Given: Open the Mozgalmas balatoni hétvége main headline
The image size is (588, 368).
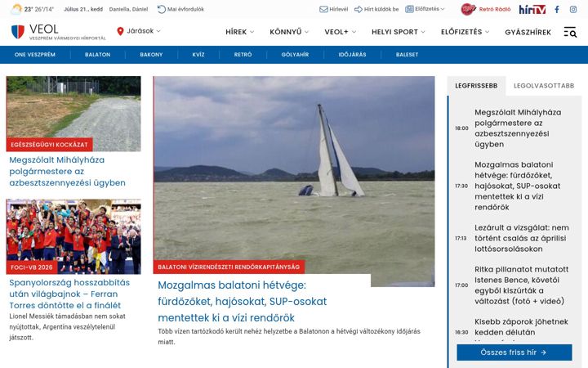Looking at the screenshot, I should 243,301.
